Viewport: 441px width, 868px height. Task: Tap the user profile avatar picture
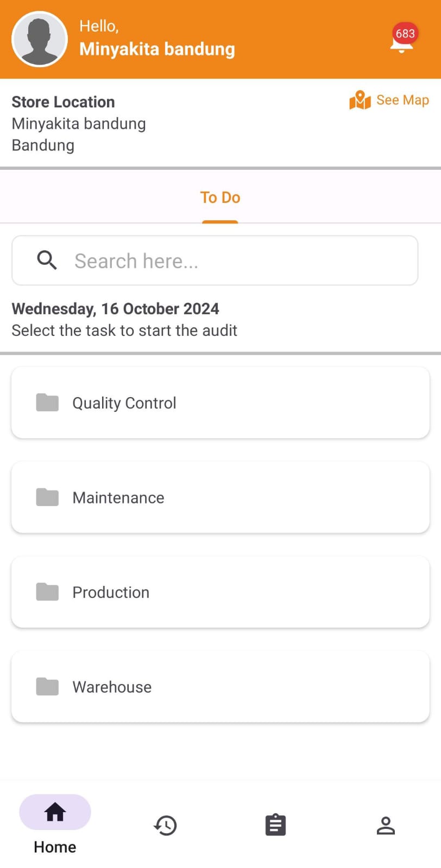tap(40, 39)
